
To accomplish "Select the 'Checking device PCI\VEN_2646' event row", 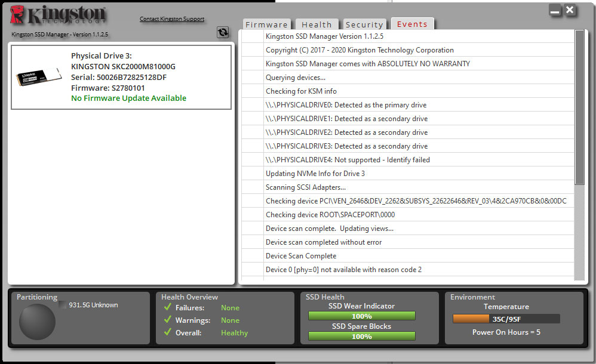I will pos(408,200).
